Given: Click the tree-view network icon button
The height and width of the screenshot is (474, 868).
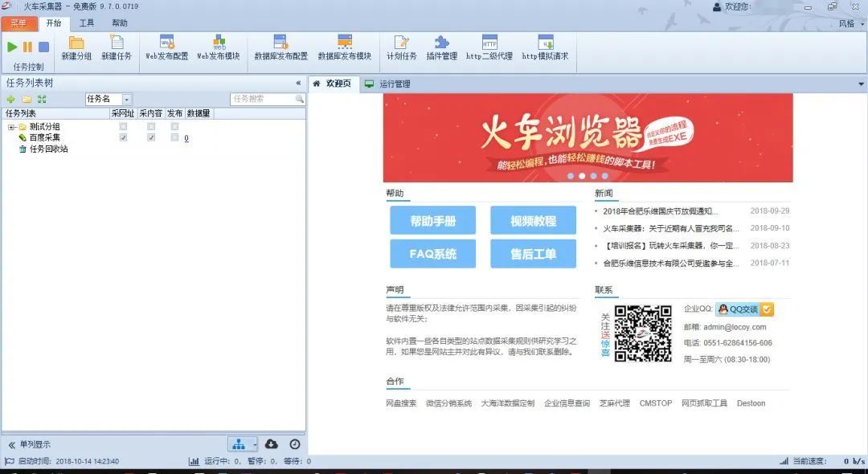Looking at the screenshot, I should (239, 444).
